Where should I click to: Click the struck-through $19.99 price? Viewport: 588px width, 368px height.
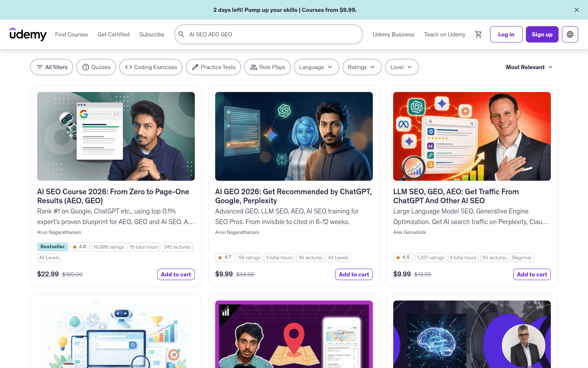[x=423, y=274]
